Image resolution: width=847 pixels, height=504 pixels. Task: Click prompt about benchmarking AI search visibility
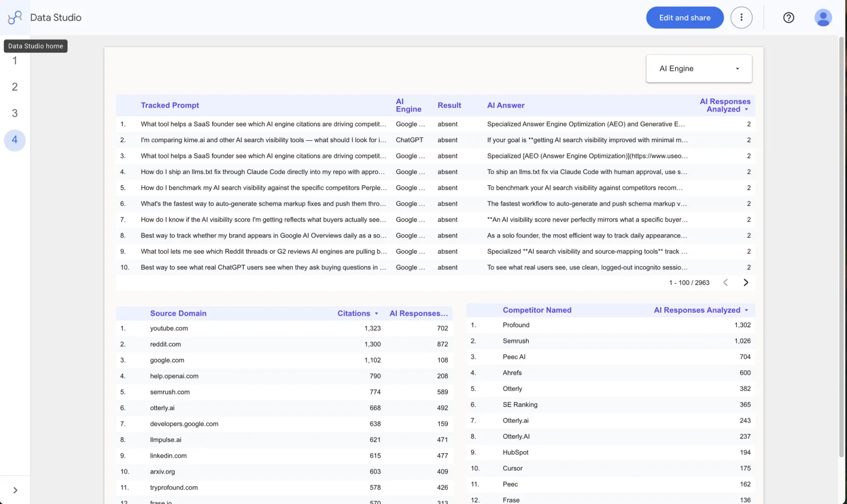(x=264, y=188)
